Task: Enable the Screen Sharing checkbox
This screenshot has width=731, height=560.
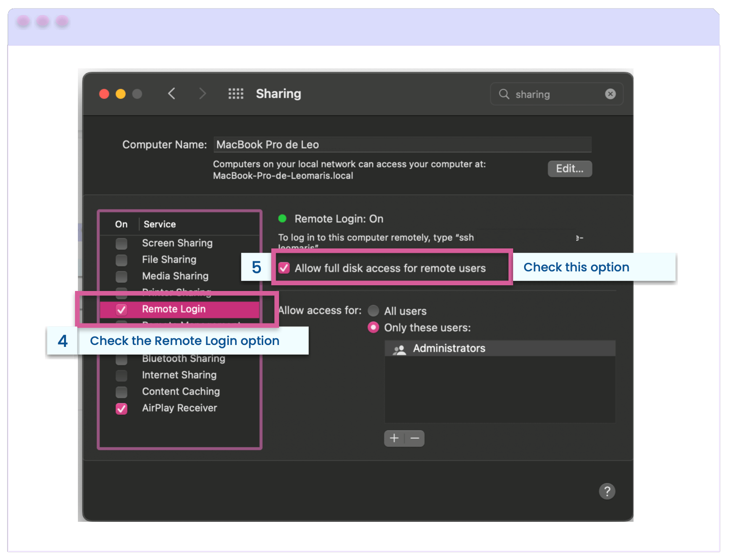Action: click(x=122, y=244)
